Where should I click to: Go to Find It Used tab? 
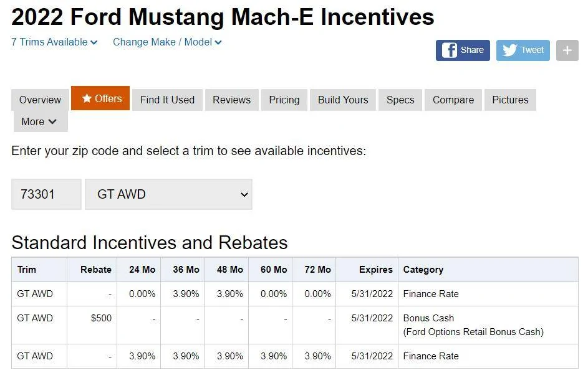[167, 100]
